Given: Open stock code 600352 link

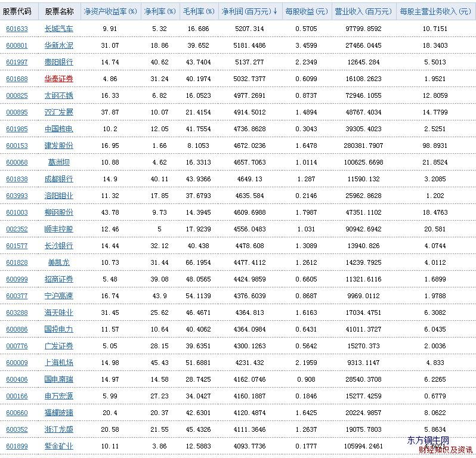Looking at the screenshot, I should click(x=17, y=429).
